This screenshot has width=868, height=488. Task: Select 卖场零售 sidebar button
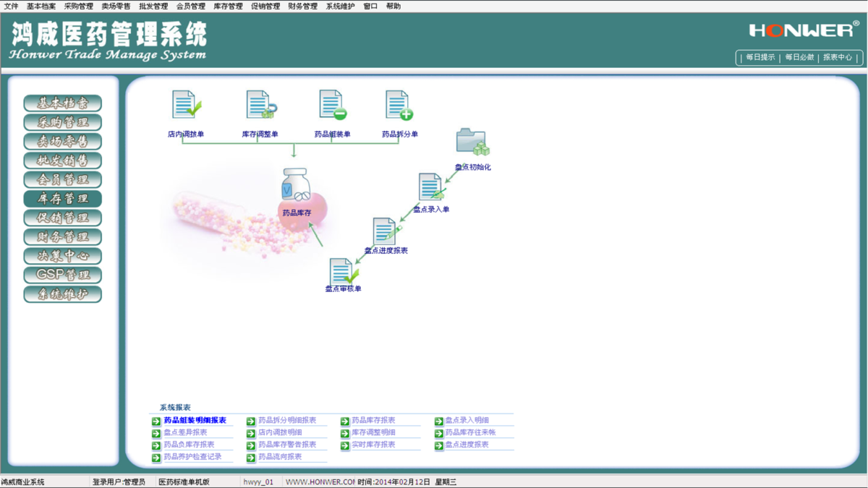63,141
